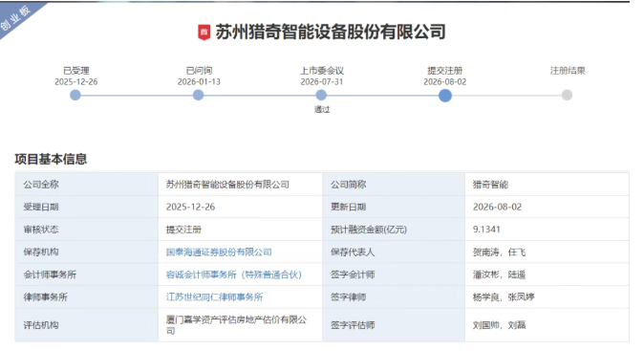Click the date 2026-01-13 under 已问询
Image resolution: width=644 pixels, height=351 pixels.
(199, 82)
